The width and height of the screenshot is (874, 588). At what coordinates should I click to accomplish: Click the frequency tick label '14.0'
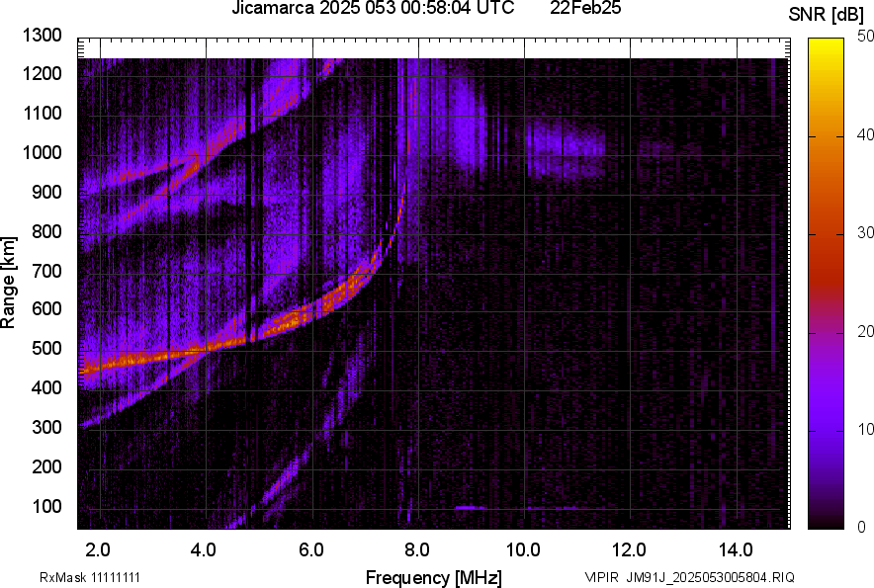[736, 550]
